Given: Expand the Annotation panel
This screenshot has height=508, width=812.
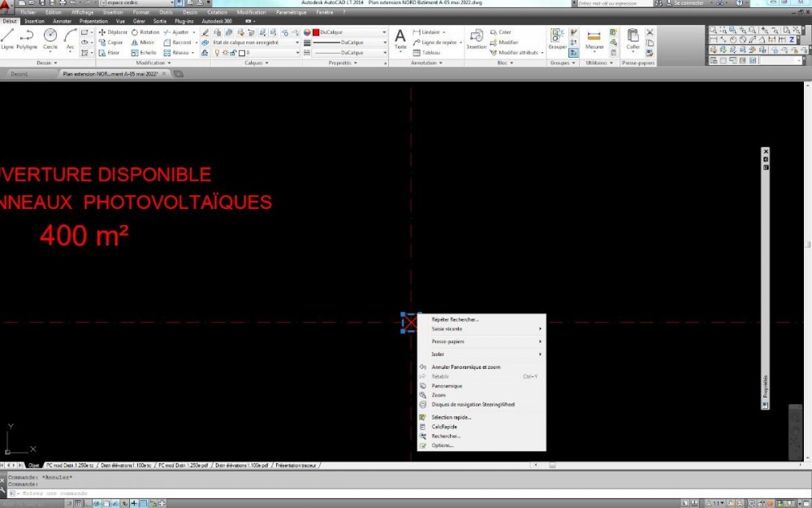Looking at the screenshot, I should coord(427,63).
